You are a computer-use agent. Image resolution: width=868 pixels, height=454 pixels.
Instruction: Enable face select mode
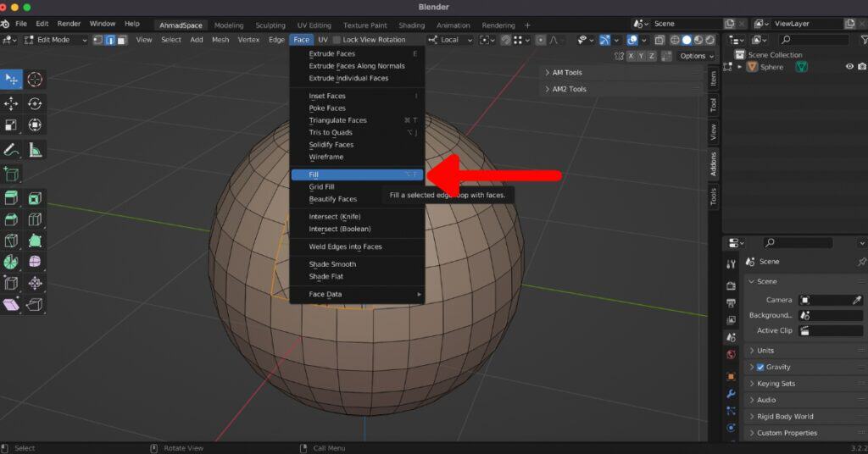tap(122, 40)
